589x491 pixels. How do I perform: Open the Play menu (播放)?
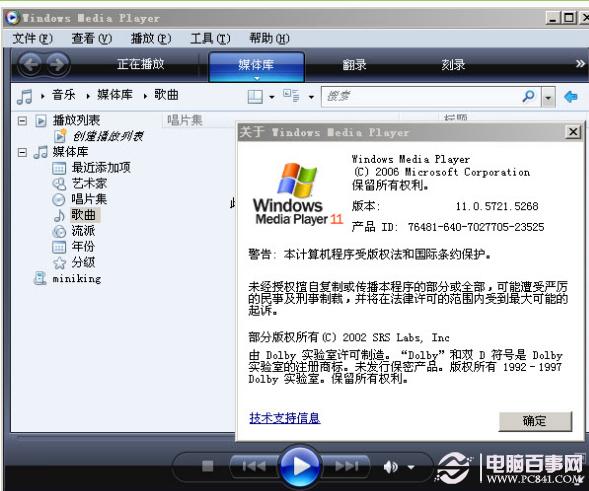point(151,38)
